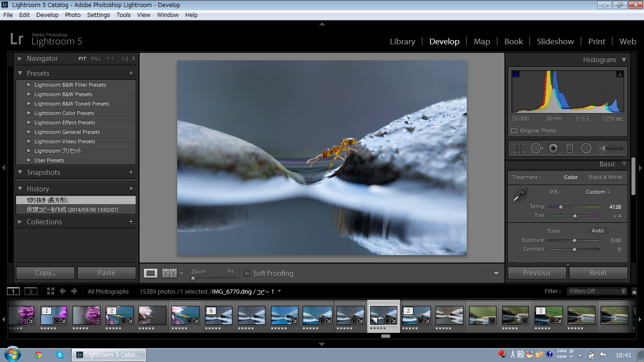Open filmstrip source path dropdown

point(279,291)
